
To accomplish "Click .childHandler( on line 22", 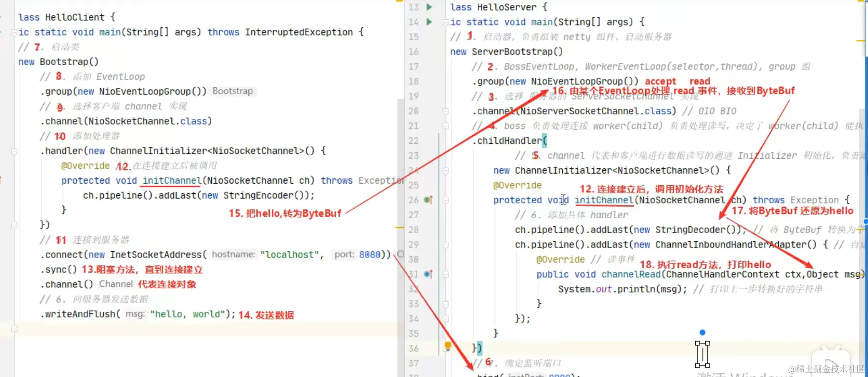I will tap(509, 141).
